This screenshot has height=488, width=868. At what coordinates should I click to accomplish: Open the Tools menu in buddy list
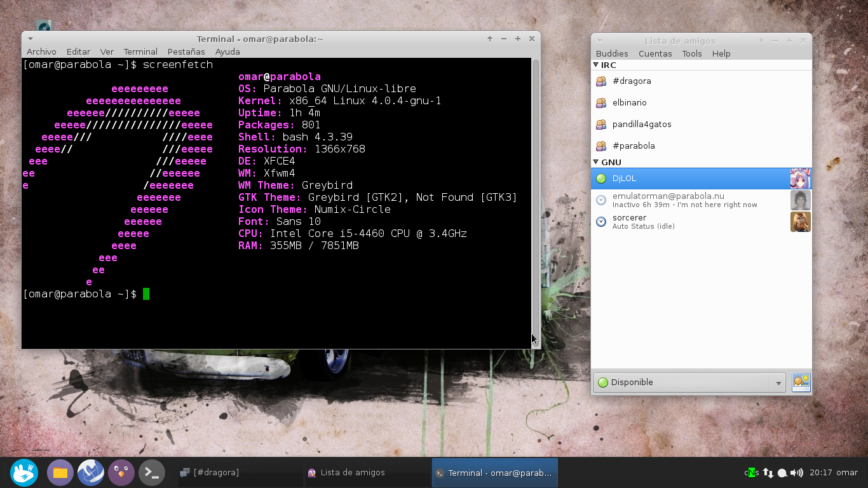tap(692, 53)
